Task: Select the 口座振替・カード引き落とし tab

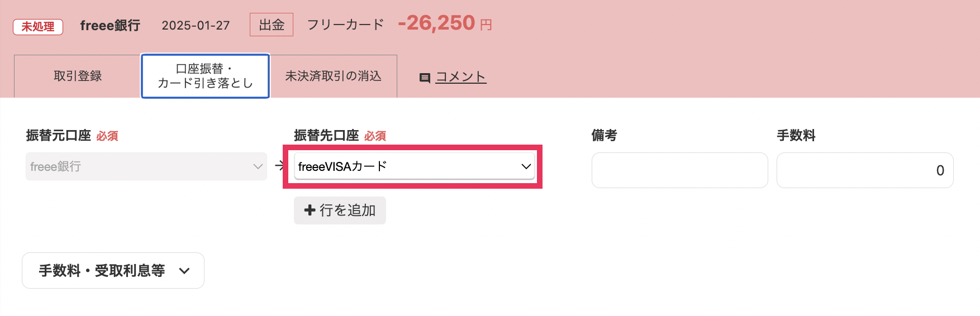Action: pos(205,76)
